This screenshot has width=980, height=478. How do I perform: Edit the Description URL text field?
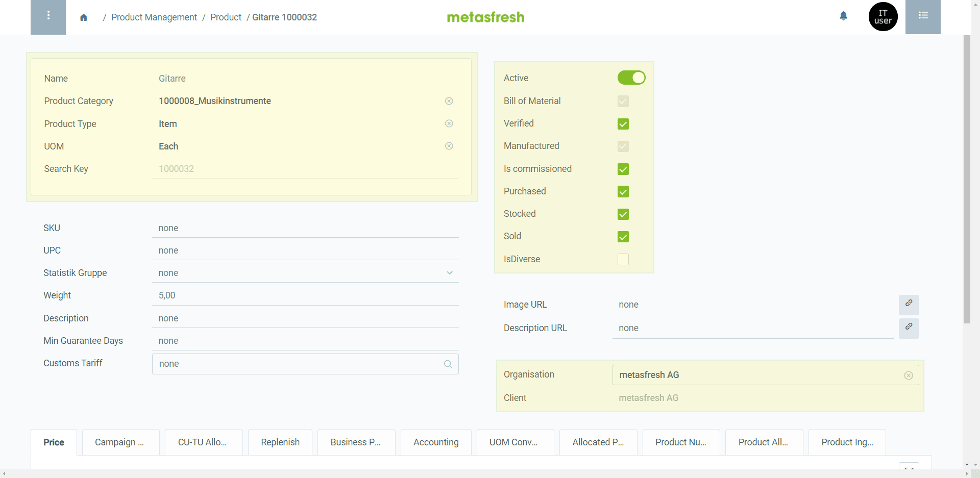[x=753, y=328]
